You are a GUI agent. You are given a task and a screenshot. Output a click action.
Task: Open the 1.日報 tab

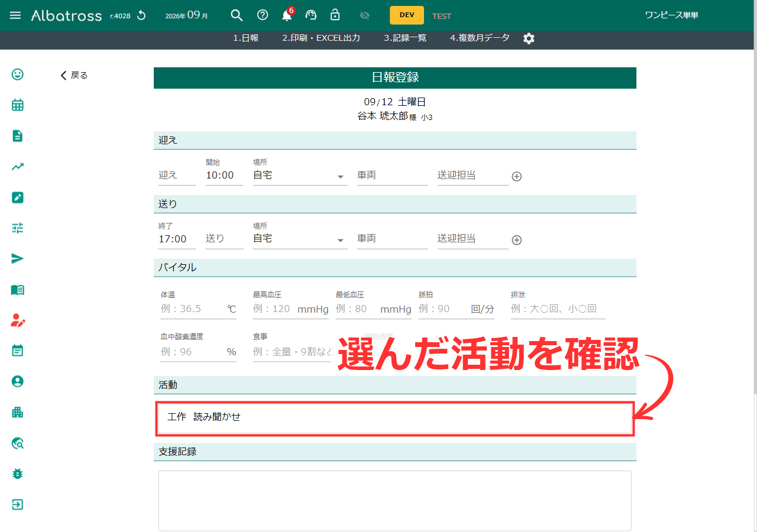pos(245,38)
